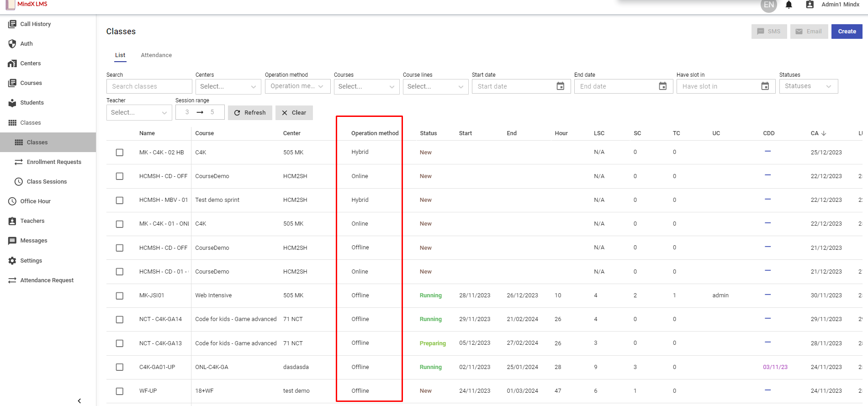Click the CA column sort arrow
This screenshot has height=406, width=868.
click(x=824, y=133)
